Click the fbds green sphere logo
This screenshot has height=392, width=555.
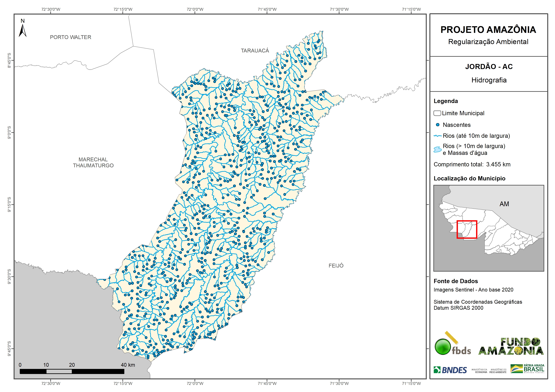(443, 347)
